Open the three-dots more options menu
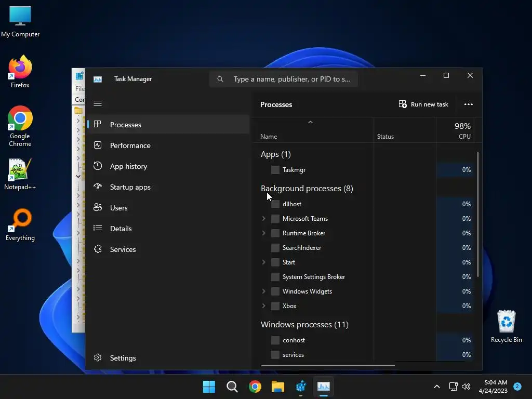The height and width of the screenshot is (399, 532). click(468, 104)
